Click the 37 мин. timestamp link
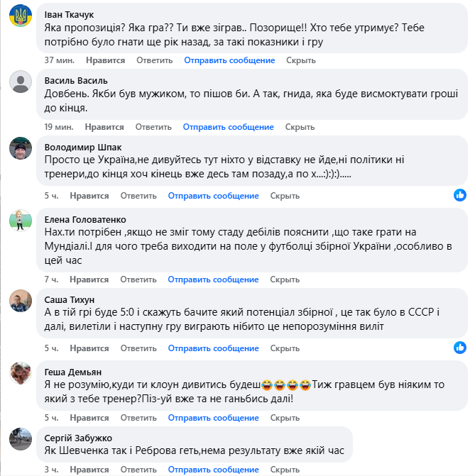The width and height of the screenshot is (475, 476). pos(59,60)
